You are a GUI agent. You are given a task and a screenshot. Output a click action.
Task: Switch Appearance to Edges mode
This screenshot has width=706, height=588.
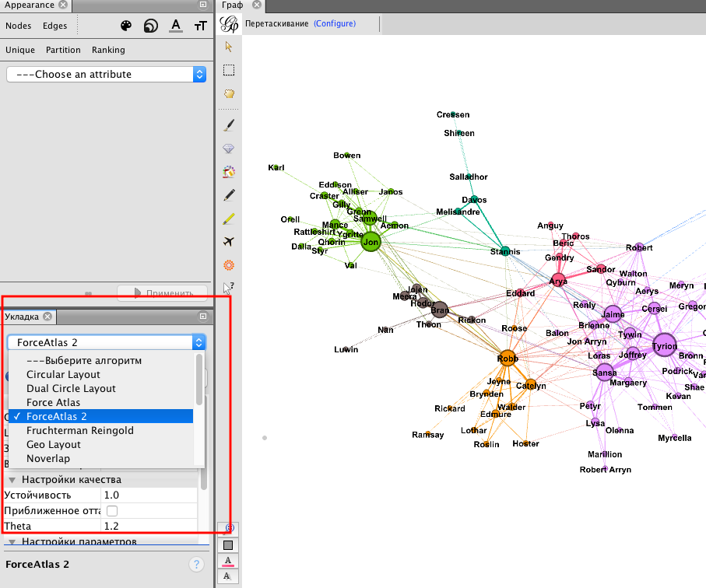click(54, 26)
